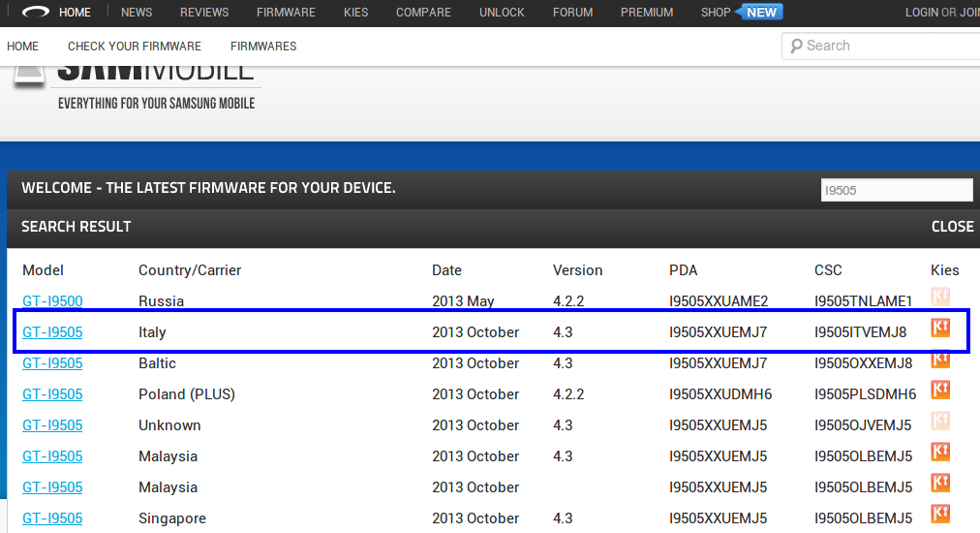This screenshot has width=980, height=533.
Task: Click the Kies icon in Malaysia 4.3 row
Action: (940, 451)
